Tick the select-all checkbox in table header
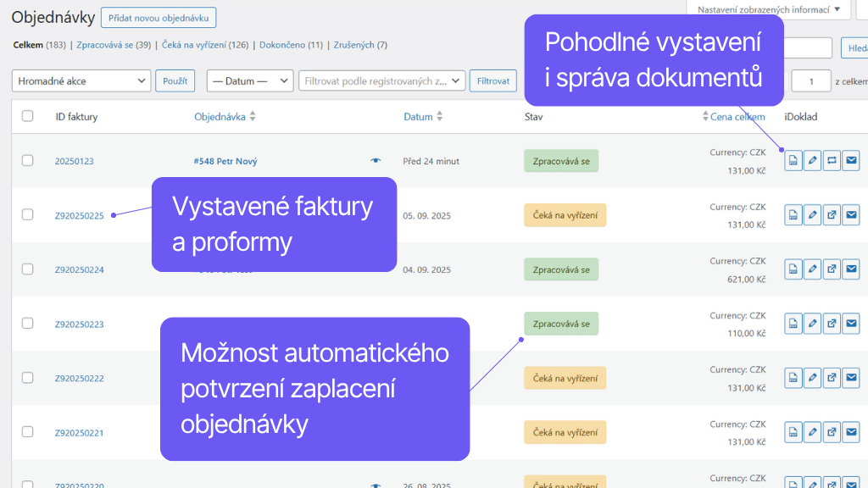This screenshot has width=868, height=488. (x=28, y=116)
